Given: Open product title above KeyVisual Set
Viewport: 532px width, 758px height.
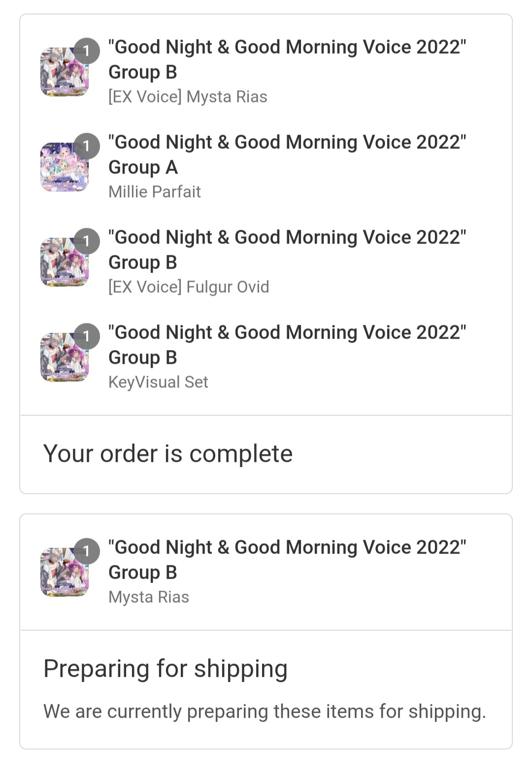Looking at the screenshot, I should (x=287, y=345).
